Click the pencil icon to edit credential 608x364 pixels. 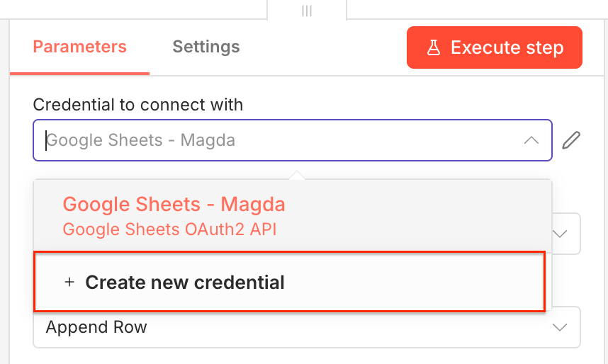pos(571,140)
